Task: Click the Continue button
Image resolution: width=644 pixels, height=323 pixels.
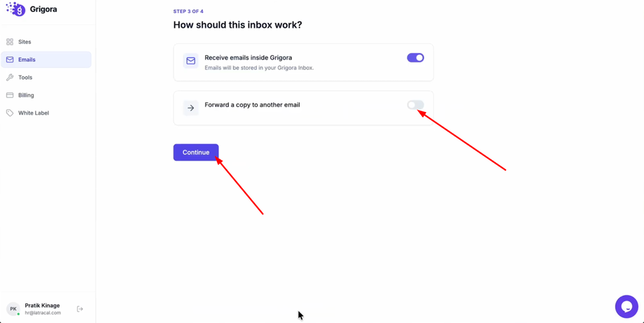Action: 196,152
